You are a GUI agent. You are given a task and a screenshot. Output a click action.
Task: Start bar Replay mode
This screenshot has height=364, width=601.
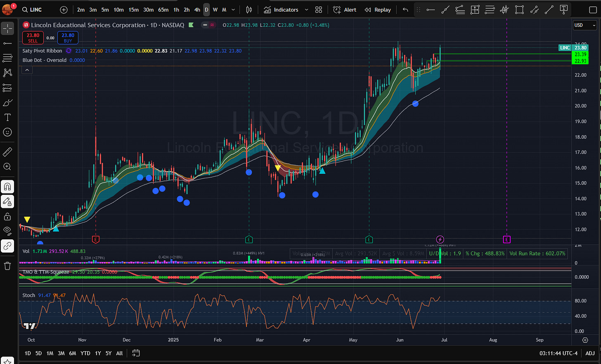click(378, 9)
